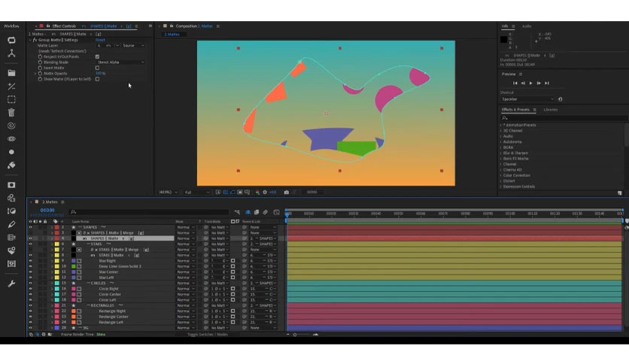
Task: Click the pen icon in Workflow sidebar
Action: coord(11,224)
